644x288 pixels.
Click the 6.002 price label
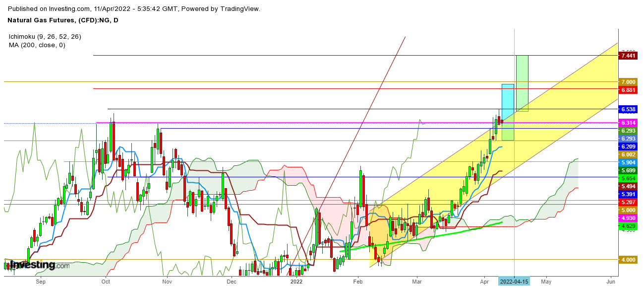[628, 155]
